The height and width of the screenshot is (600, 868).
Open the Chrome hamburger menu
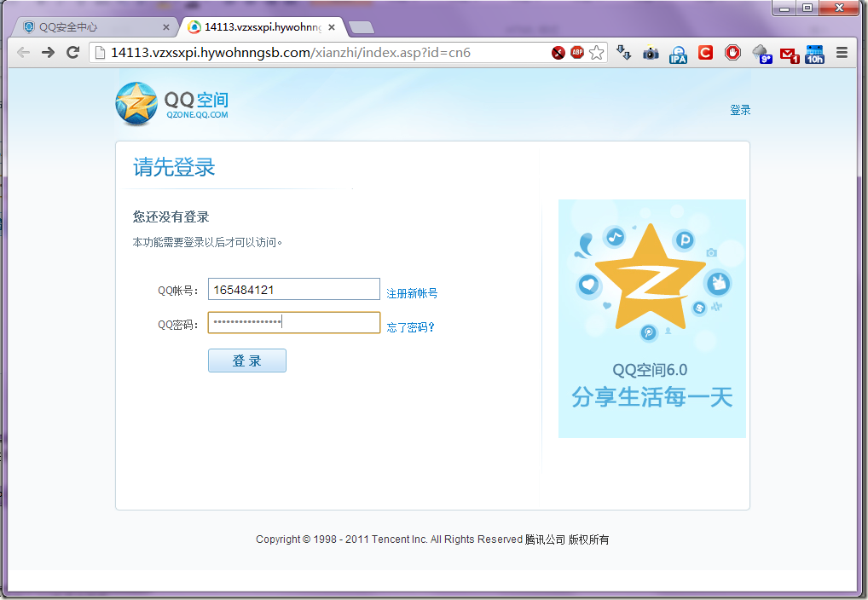(842, 53)
